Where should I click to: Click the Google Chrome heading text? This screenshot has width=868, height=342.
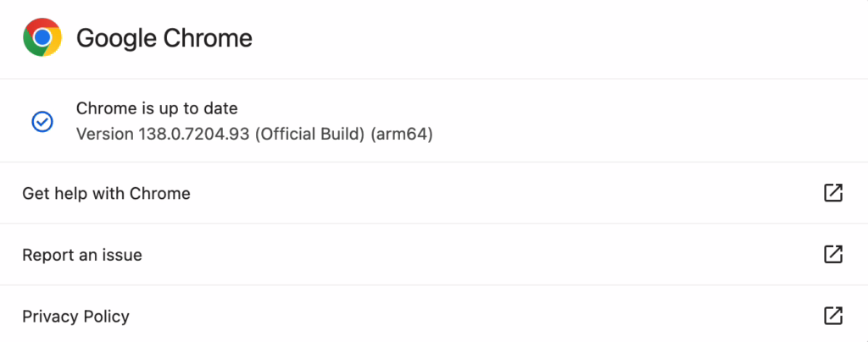[164, 38]
